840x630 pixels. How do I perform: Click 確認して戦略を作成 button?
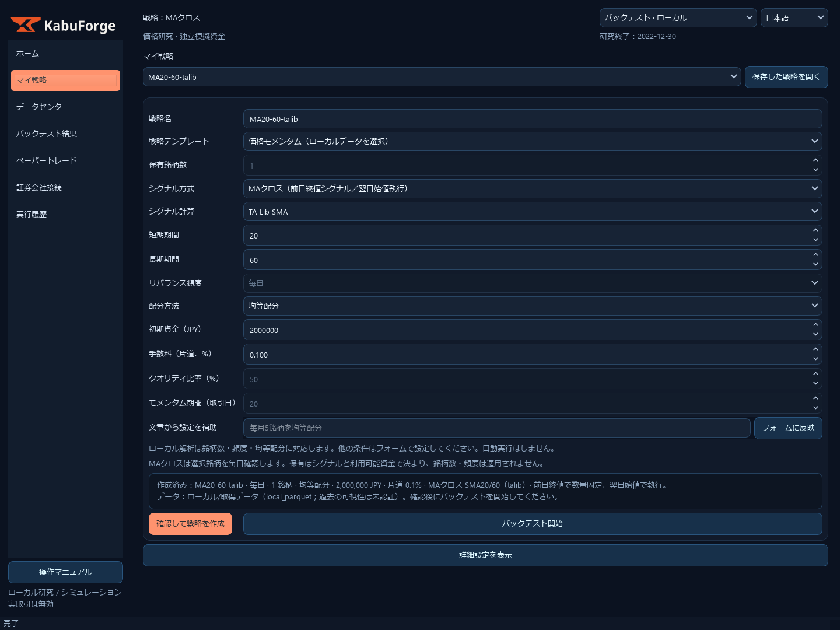[x=190, y=524]
